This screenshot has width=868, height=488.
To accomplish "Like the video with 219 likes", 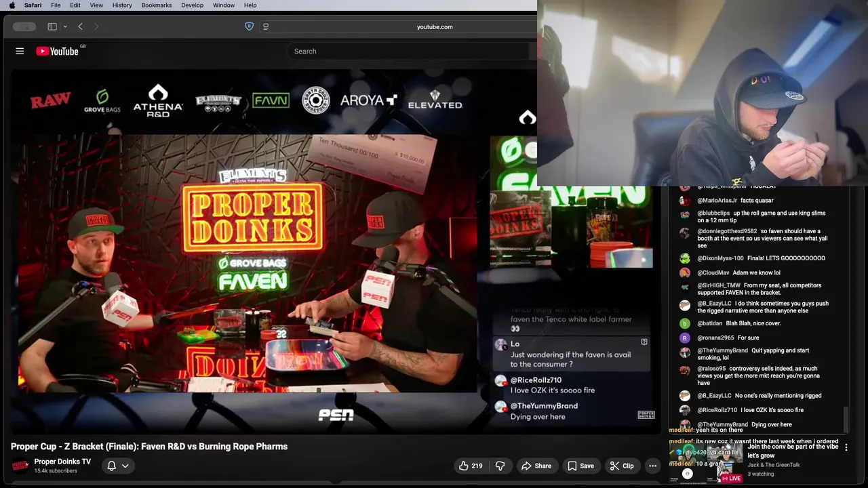I will pos(471,466).
